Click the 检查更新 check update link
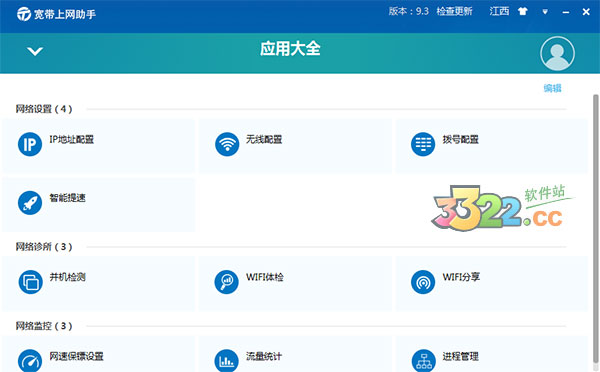The height and width of the screenshot is (372, 600). click(454, 11)
